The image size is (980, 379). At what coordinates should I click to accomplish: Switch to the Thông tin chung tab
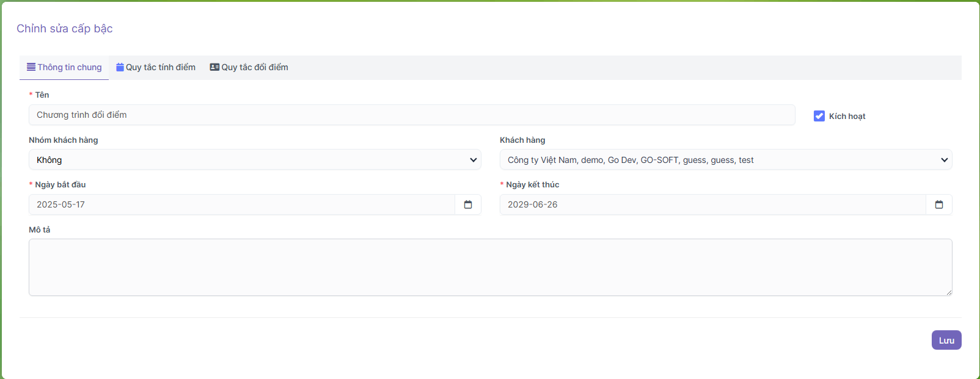[x=70, y=67]
